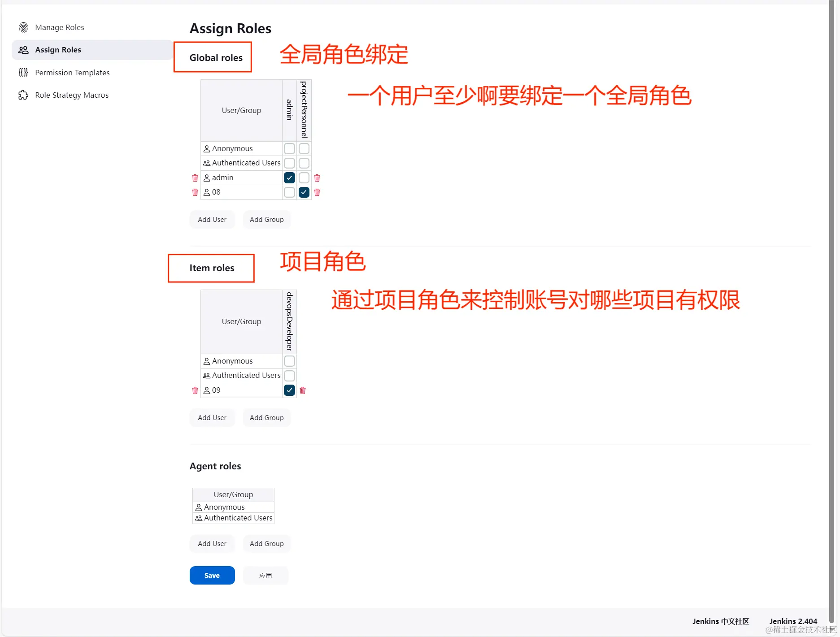Open the Role Strategy Macros page
The height and width of the screenshot is (637, 840).
(x=72, y=95)
